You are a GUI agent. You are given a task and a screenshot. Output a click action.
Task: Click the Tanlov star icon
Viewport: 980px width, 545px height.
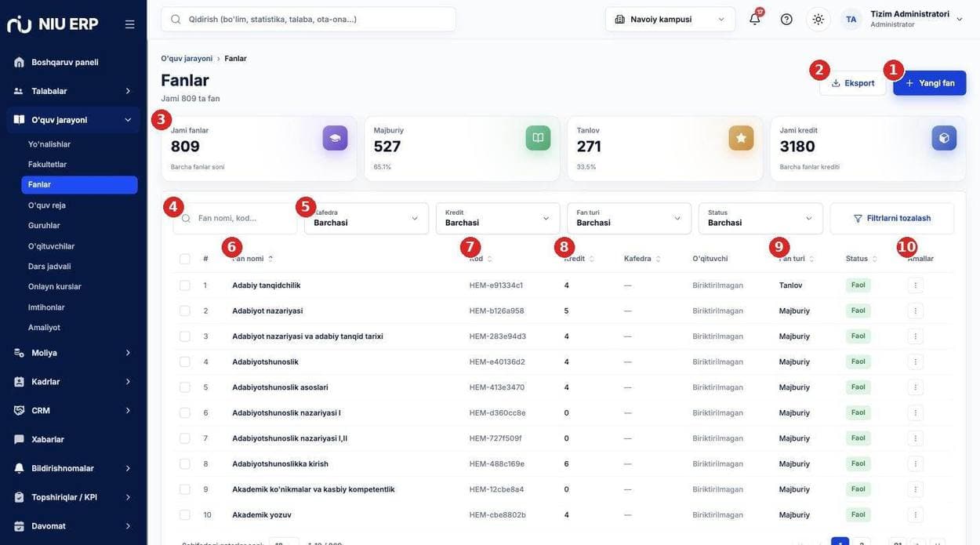coord(741,138)
